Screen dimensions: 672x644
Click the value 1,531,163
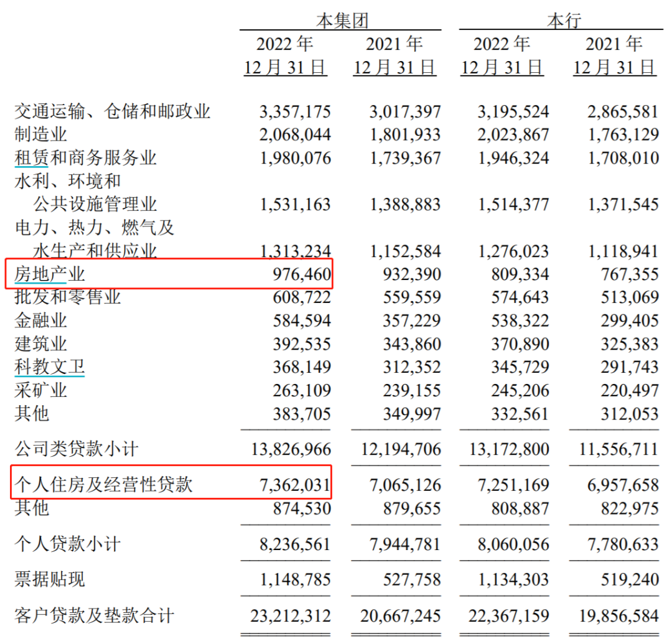pos(296,204)
